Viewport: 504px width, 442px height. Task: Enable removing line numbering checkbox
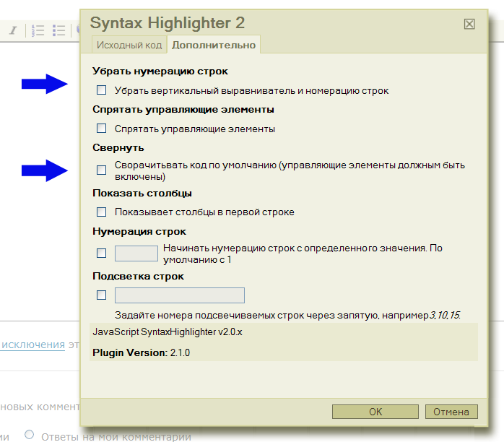(102, 90)
